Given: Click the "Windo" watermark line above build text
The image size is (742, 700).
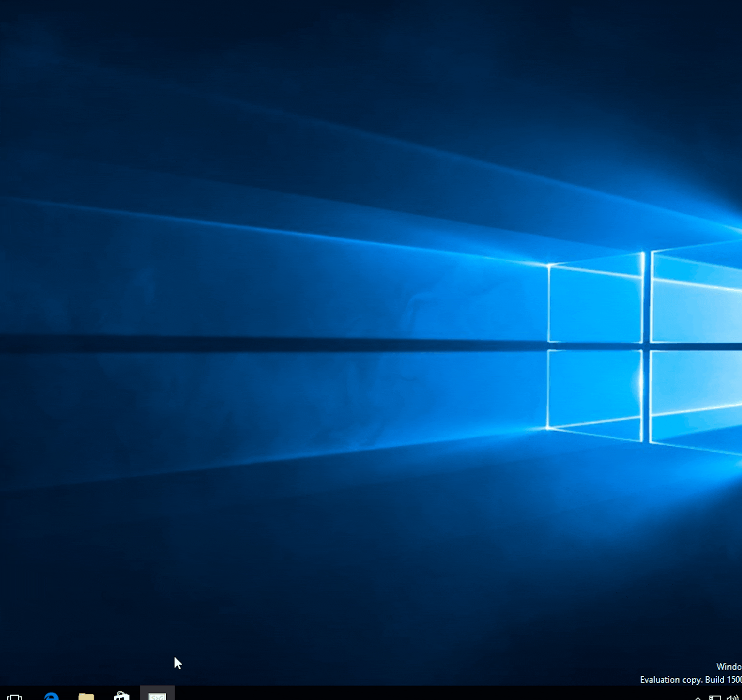Looking at the screenshot, I should (x=729, y=666).
